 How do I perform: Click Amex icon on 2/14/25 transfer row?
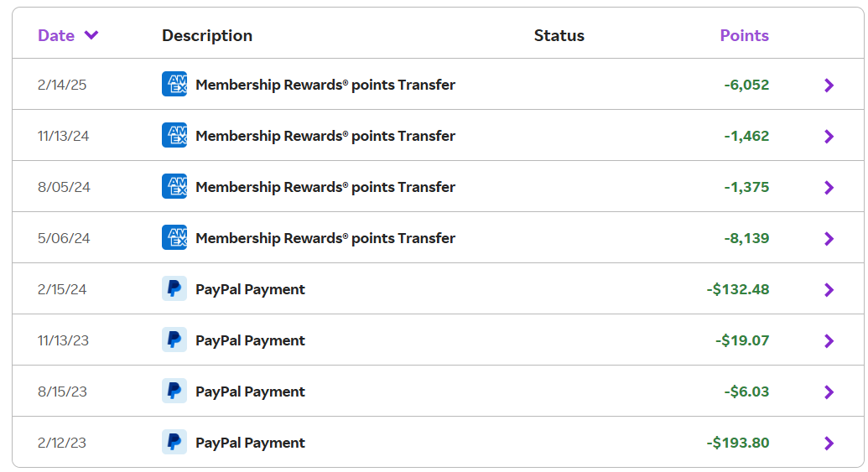[174, 85]
